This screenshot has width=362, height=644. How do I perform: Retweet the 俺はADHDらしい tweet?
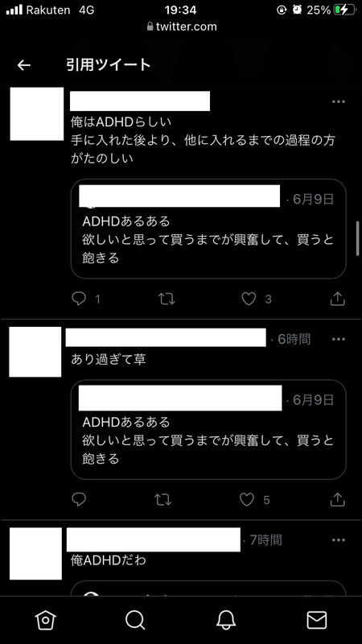click(x=167, y=299)
